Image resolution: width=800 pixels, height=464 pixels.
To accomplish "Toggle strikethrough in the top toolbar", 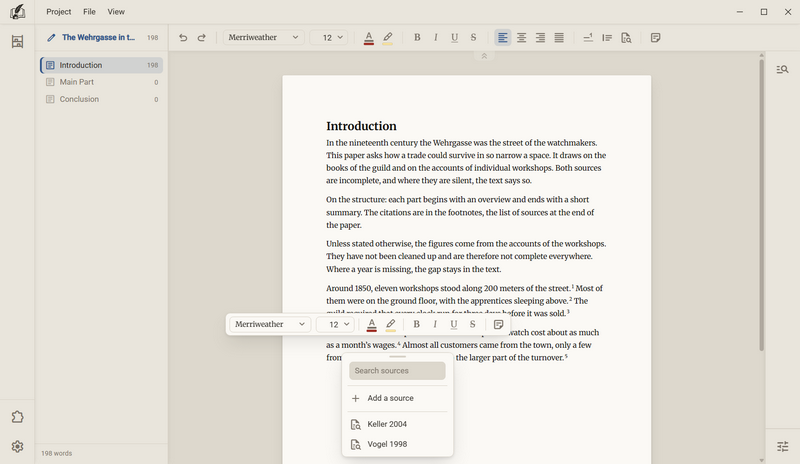I will [x=473, y=38].
